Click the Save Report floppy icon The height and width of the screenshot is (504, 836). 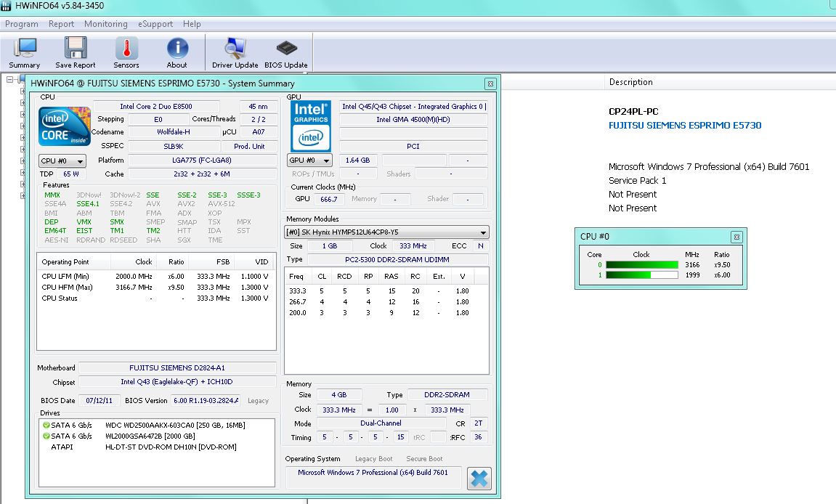tap(76, 53)
